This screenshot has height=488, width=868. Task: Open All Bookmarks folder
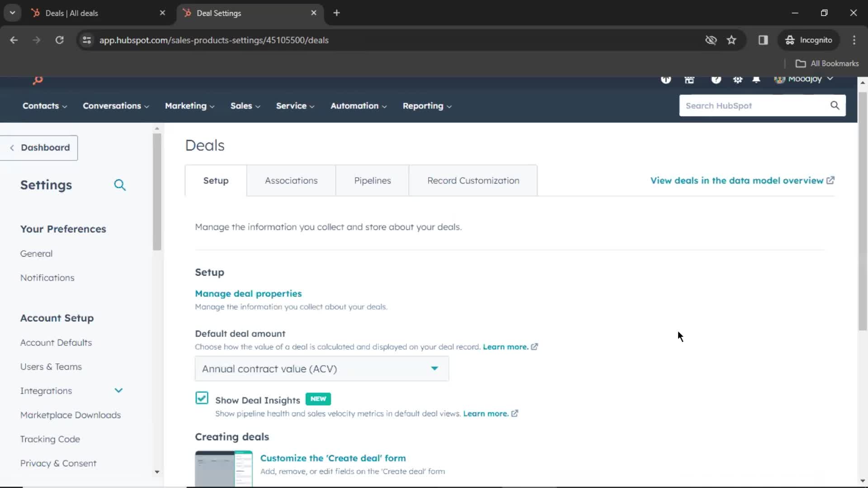827,64
